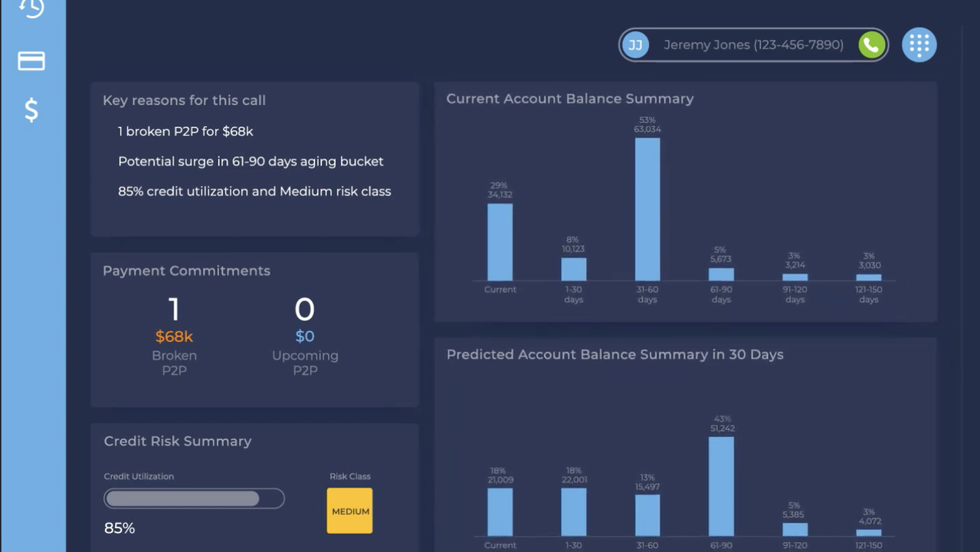The image size is (980, 552).
Task: Click the Jeremy Jones contact field
Action: click(751, 44)
